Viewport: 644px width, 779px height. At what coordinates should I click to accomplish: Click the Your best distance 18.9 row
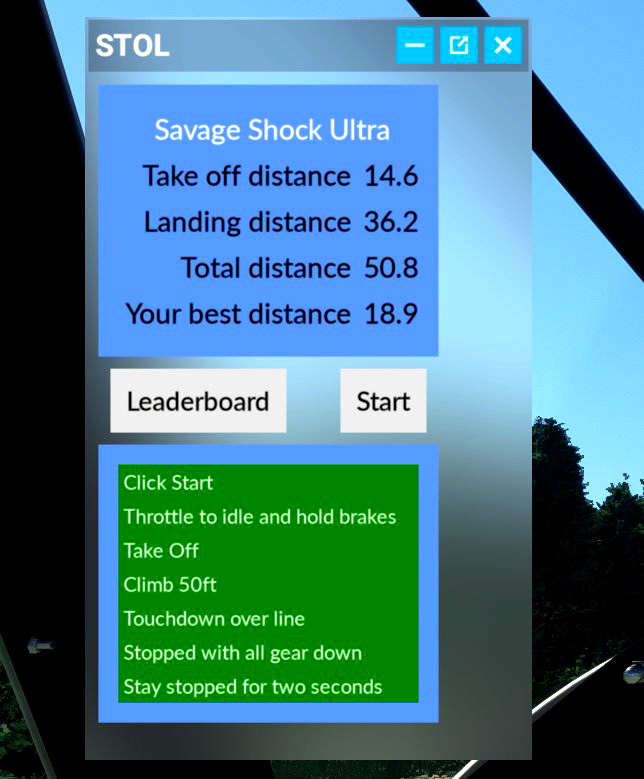click(x=271, y=314)
